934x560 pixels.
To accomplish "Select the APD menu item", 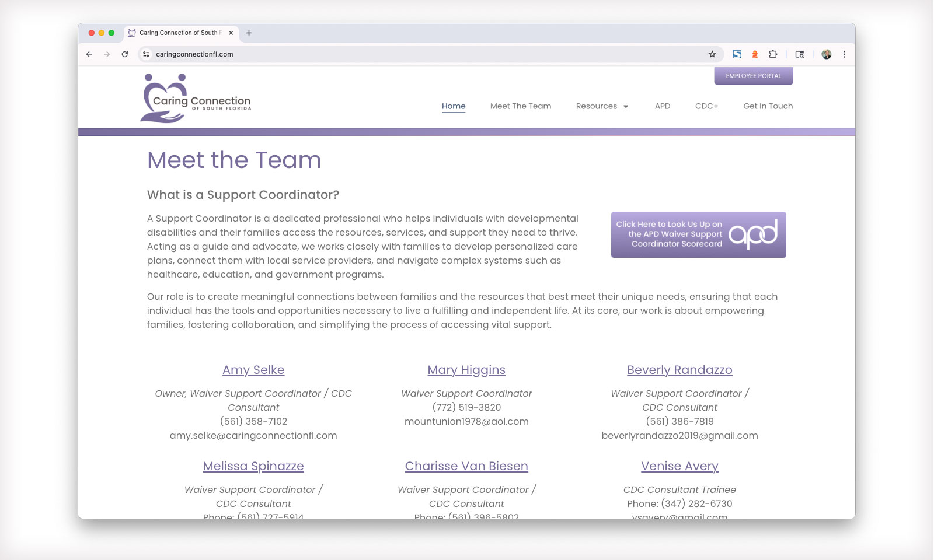I will 662,106.
